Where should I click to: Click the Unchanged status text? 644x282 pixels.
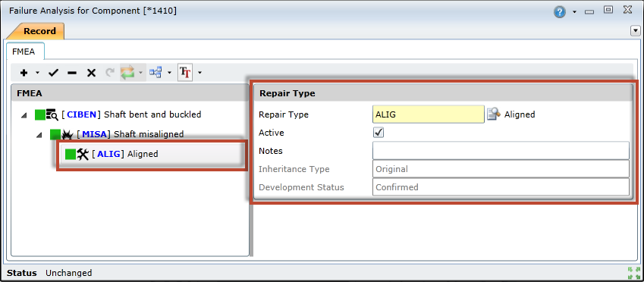tap(68, 273)
